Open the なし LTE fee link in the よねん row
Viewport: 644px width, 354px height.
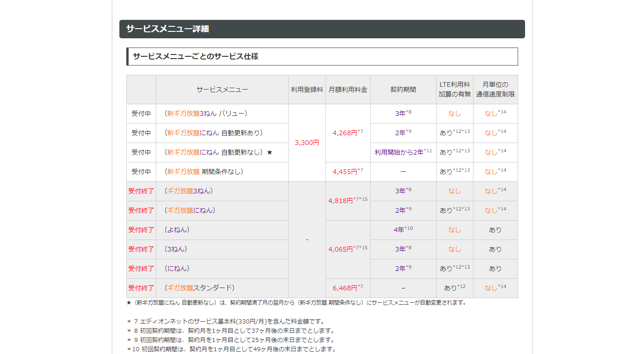(x=455, y=230)
